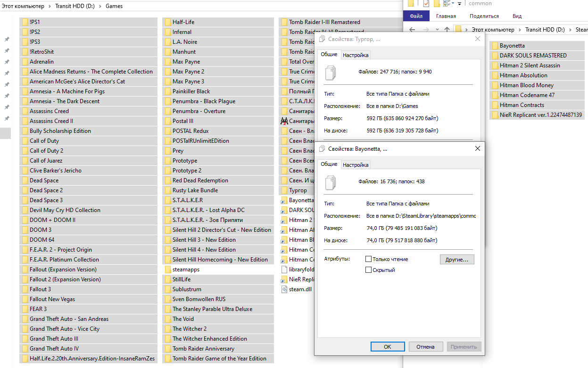Select NieR Replicant ver.1.22474487139 folder
This screenshot has height=368, width=588.
tap(537, 115)
